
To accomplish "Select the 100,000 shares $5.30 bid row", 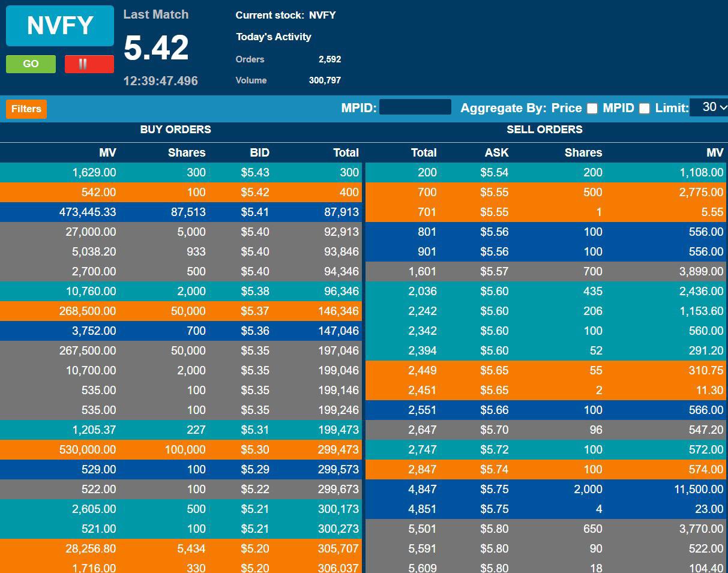I will (181, 449).
